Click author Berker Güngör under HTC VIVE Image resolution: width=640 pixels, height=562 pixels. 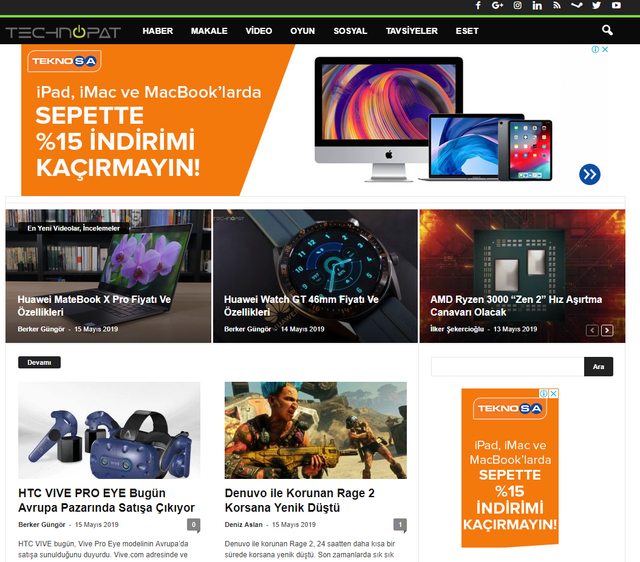click(x=42, y=524)
